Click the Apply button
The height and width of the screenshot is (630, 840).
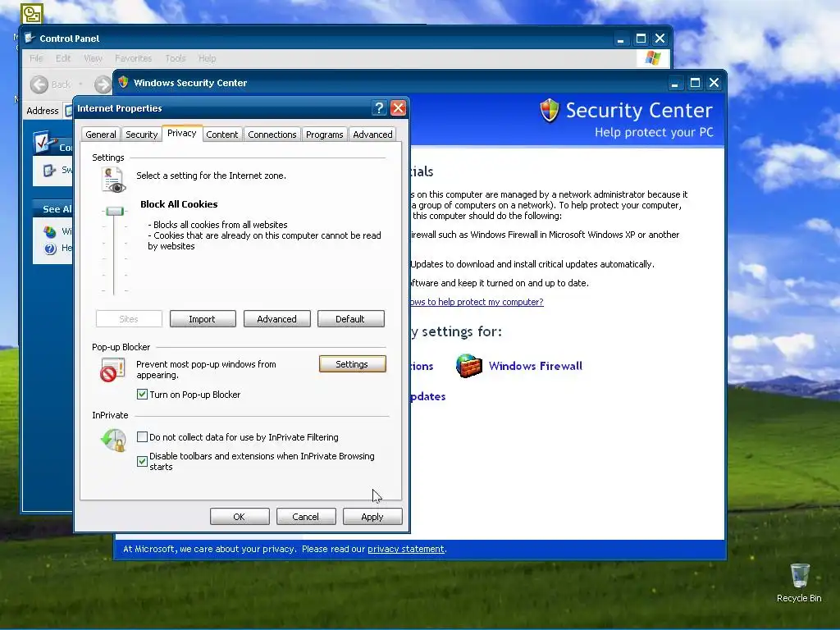(x=372, y=517)
